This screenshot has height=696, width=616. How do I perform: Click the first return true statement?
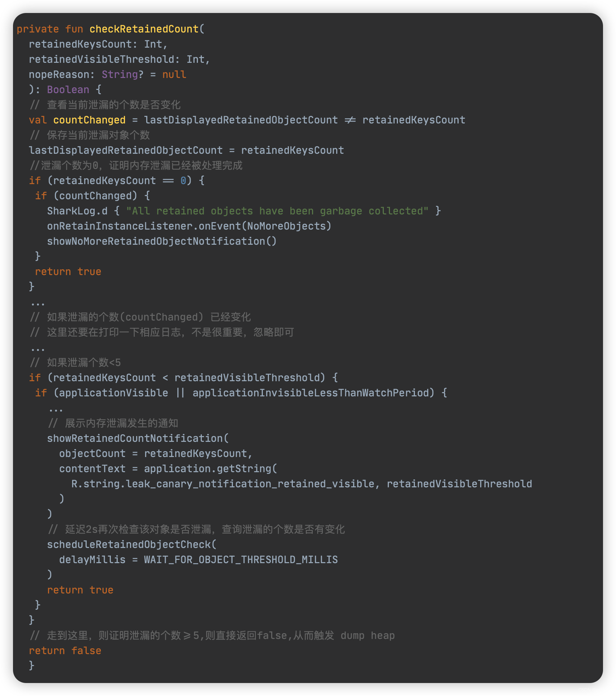[68, 271]
